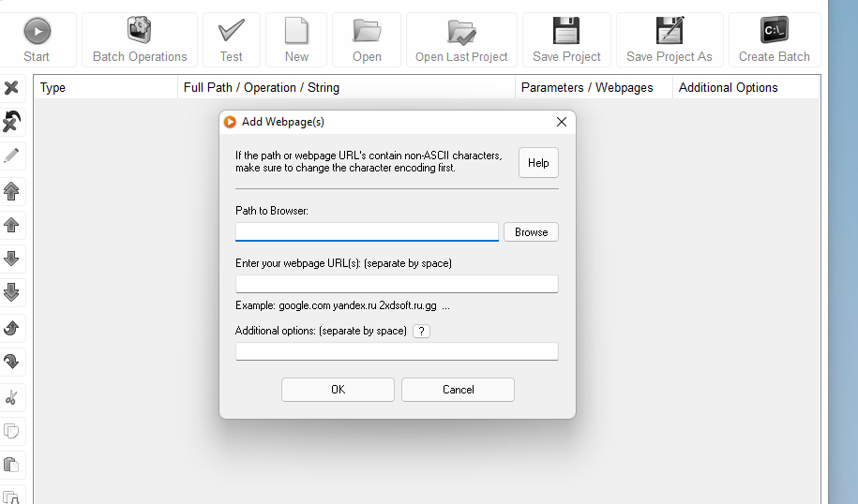Click the webpage URL(s) input field

pos(397,284)
